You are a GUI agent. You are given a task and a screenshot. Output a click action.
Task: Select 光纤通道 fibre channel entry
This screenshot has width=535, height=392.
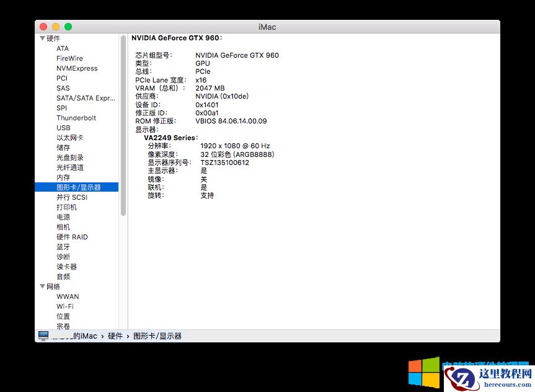coord(70,167)
